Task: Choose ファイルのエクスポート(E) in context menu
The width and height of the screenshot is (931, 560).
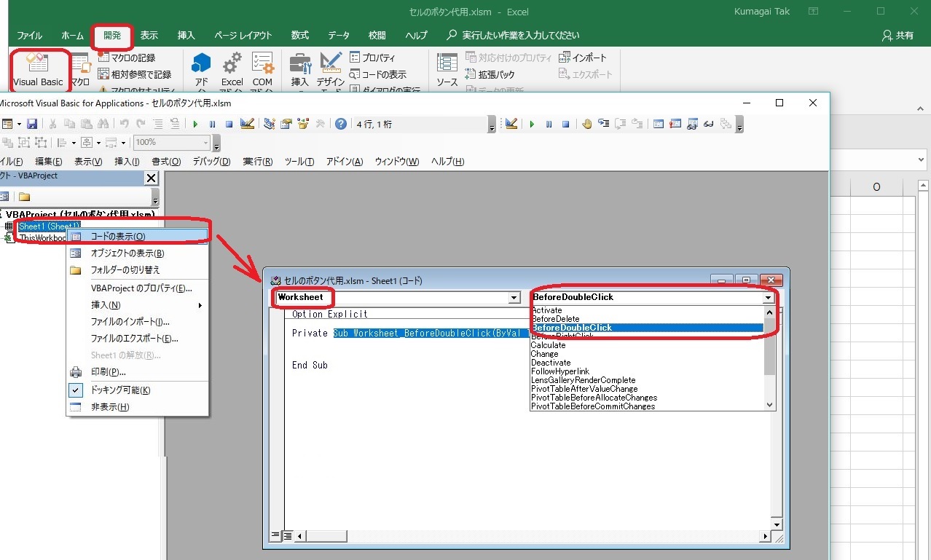Action: coord(138,339)
